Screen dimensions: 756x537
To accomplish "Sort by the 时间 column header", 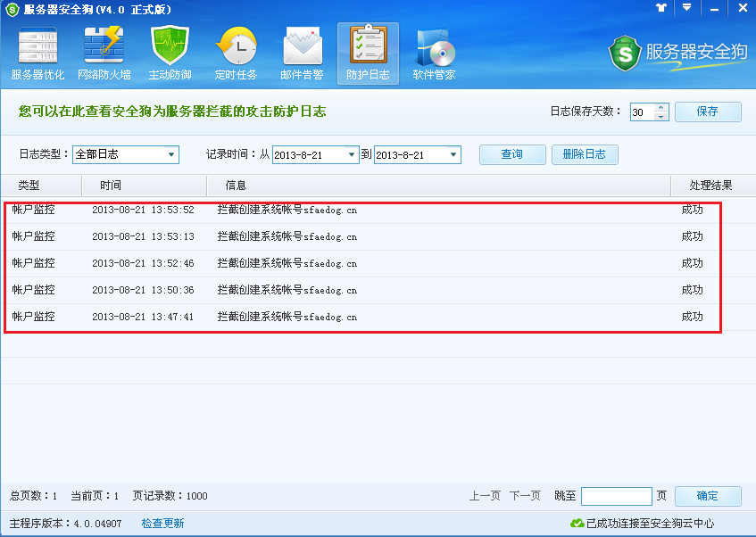I will point(145,186).
